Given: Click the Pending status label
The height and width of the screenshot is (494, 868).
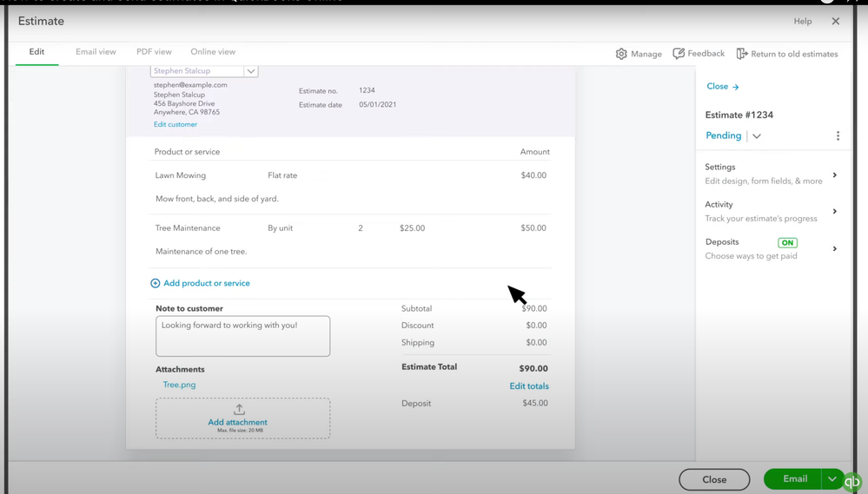Looking at the screenshot, I should (x=723, y=135).
